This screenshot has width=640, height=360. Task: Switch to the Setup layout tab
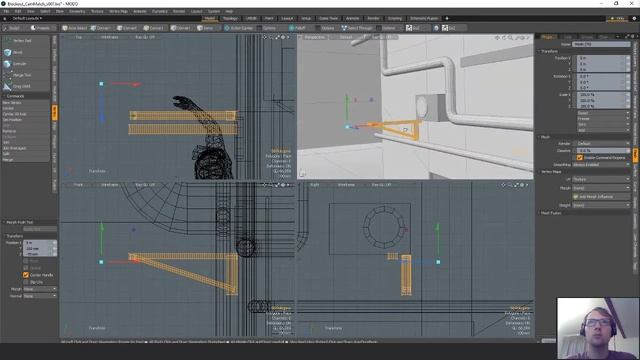coord(306,18)
